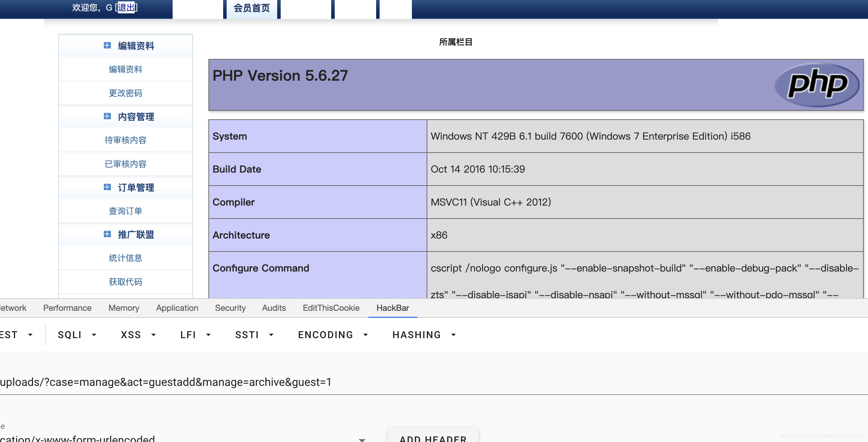
Task: Click the plus icon beside 推广联盟 header
Action: pyautogui.click(x=107, y=234)
